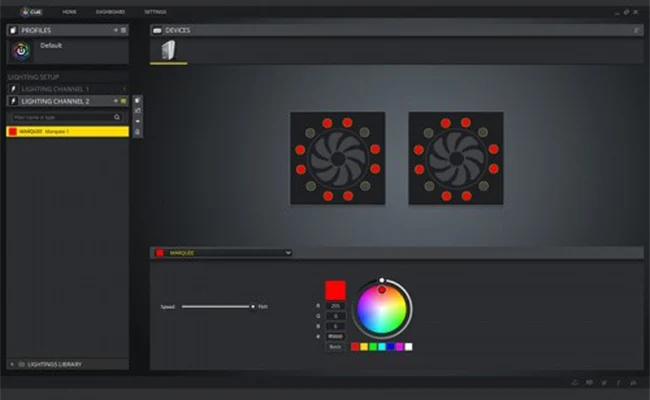The height and width of the screenshot is (400, 650).
Task: Add a new profile with plus icon
Action: [116, 30]
